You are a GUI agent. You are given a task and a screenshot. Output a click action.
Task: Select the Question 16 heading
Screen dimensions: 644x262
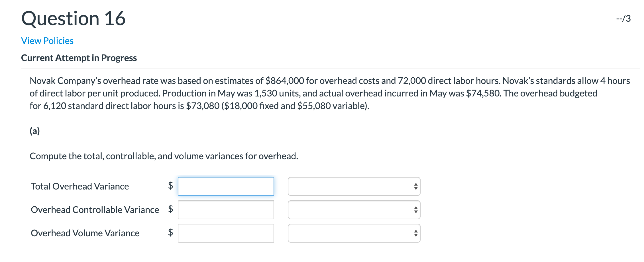73,18
